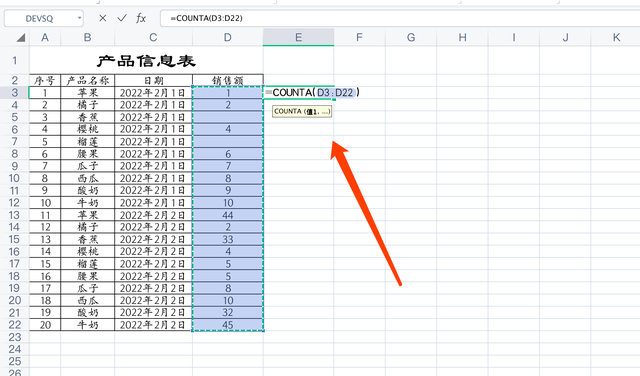
Task: Select row 13 header
Action: click(x=15, y=215)
